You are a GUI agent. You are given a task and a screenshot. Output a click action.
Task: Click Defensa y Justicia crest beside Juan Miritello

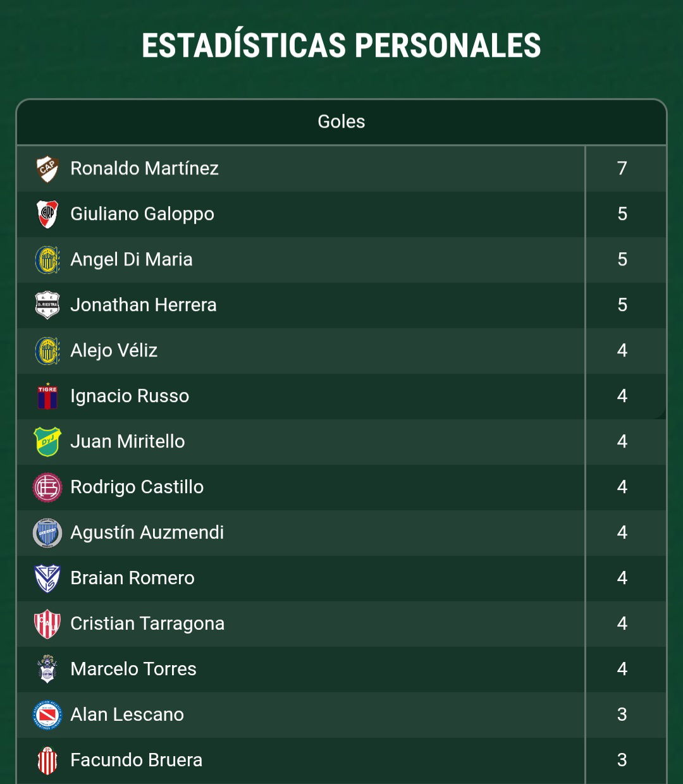point(47,442)
